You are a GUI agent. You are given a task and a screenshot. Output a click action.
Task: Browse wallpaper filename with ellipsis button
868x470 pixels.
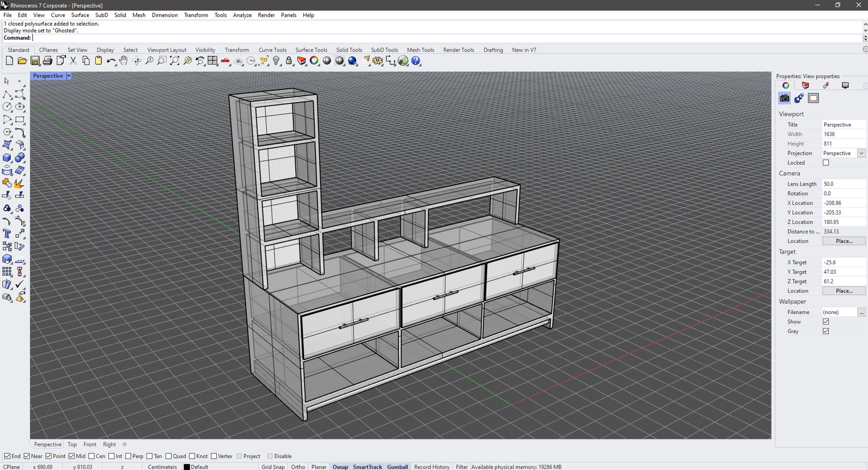(861, 312)
